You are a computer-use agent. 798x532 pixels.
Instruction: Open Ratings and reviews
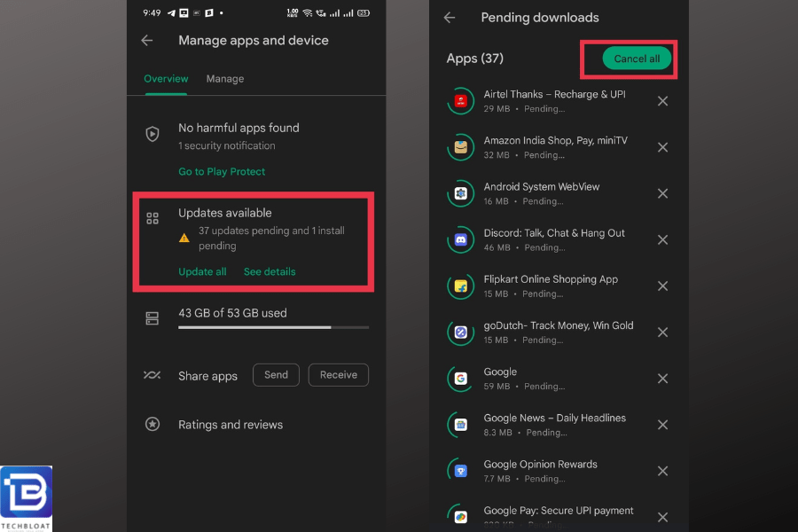[231, 425]
